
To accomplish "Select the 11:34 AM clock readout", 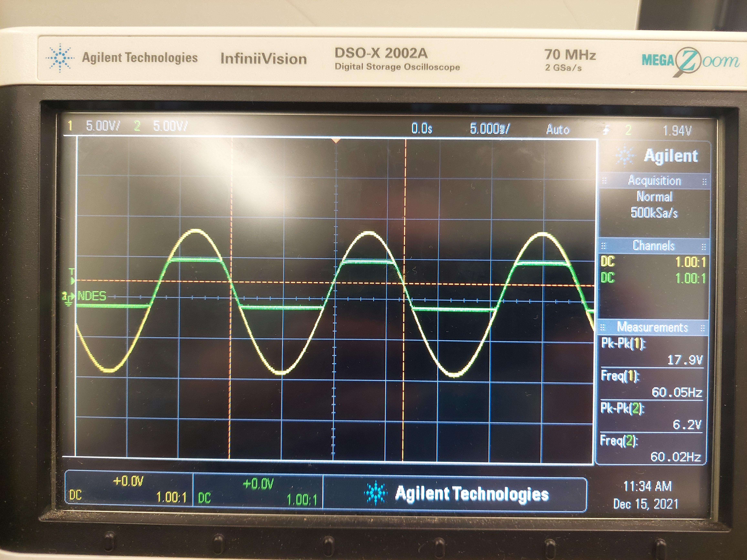I will click(x=647, y=486).
